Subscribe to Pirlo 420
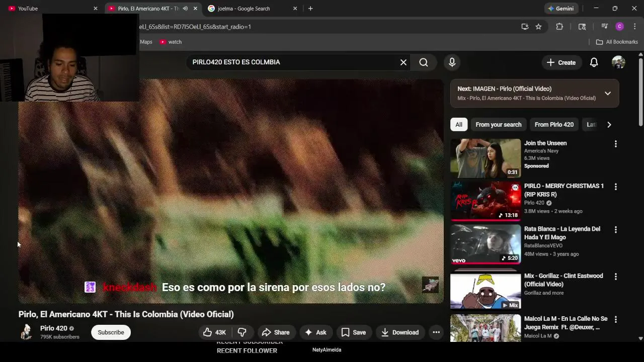Image resolution: width=644 pixels, height=362 pixels. pyautogui.click(x=111, y=332)
